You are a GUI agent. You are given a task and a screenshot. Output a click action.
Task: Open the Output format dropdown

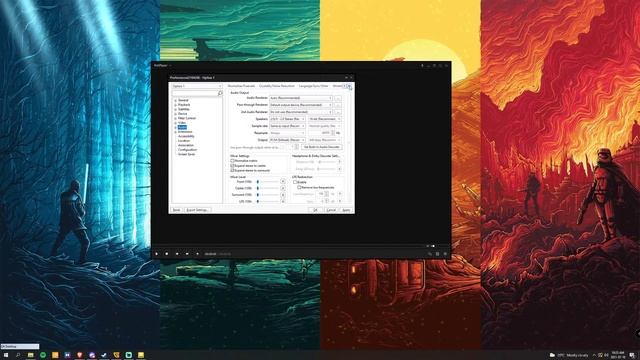(x=287, y=140)
